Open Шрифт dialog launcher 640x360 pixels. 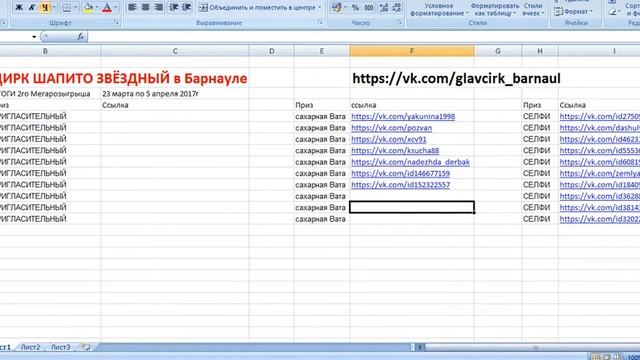[x=116, y=23]
